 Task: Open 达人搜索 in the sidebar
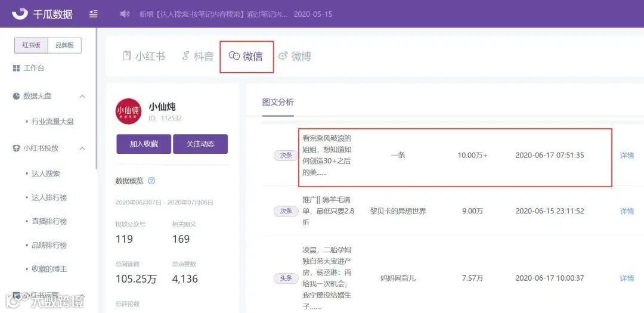pyautogui.click(x=45, y=173)
